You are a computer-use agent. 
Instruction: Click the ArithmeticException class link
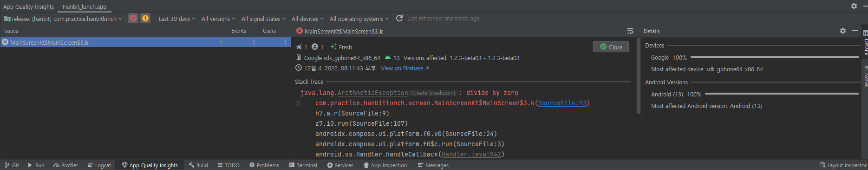372,93
